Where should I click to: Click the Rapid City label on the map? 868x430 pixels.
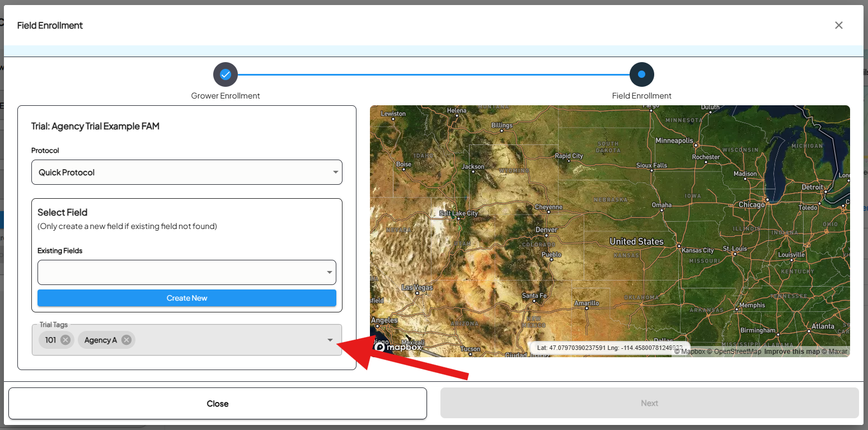coord(569,156)
